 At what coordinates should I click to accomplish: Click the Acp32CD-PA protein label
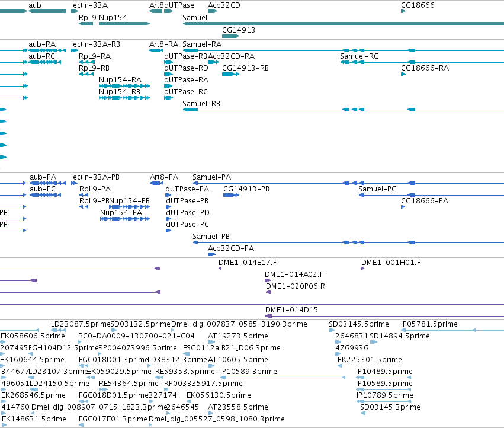click(231, 248)
